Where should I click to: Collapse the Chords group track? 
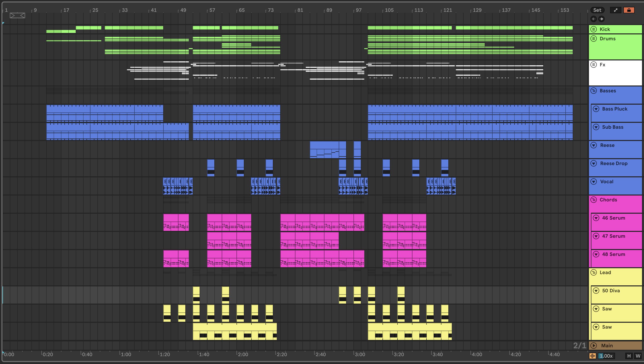point(593,200)
